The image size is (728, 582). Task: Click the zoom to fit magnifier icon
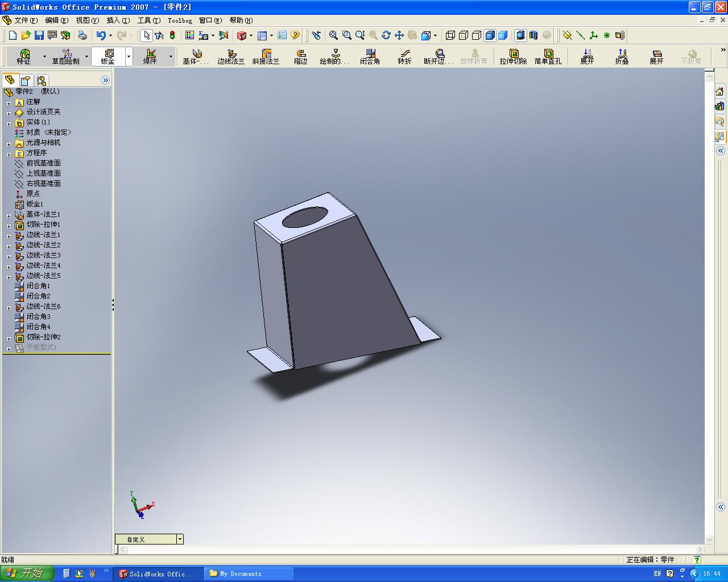pos(333,35)
